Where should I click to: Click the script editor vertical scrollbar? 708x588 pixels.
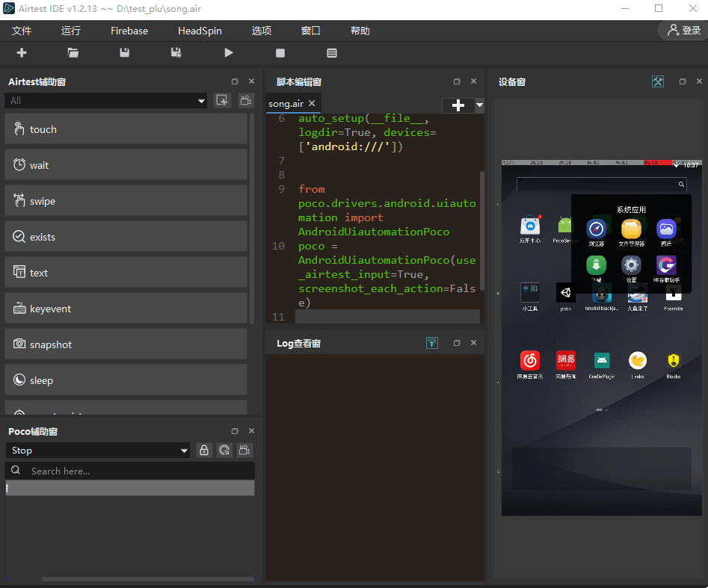tap(481, 230)
